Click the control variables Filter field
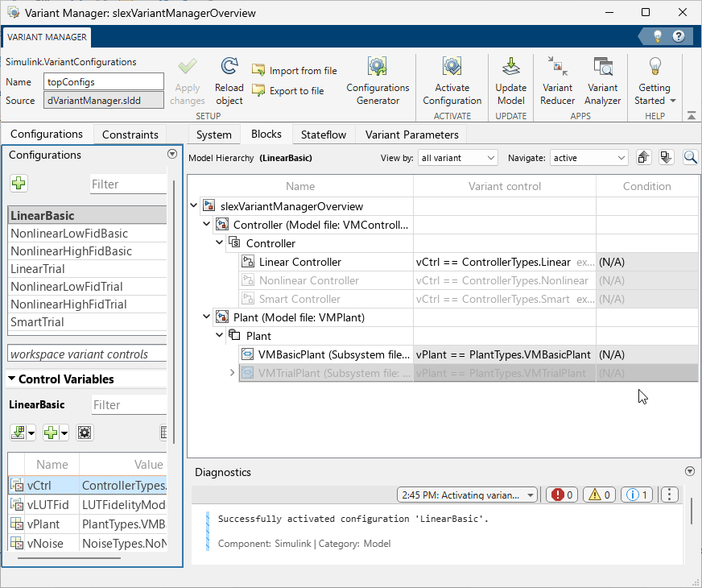702x588 pixels. pyautogui.click(x=130, y=405)
